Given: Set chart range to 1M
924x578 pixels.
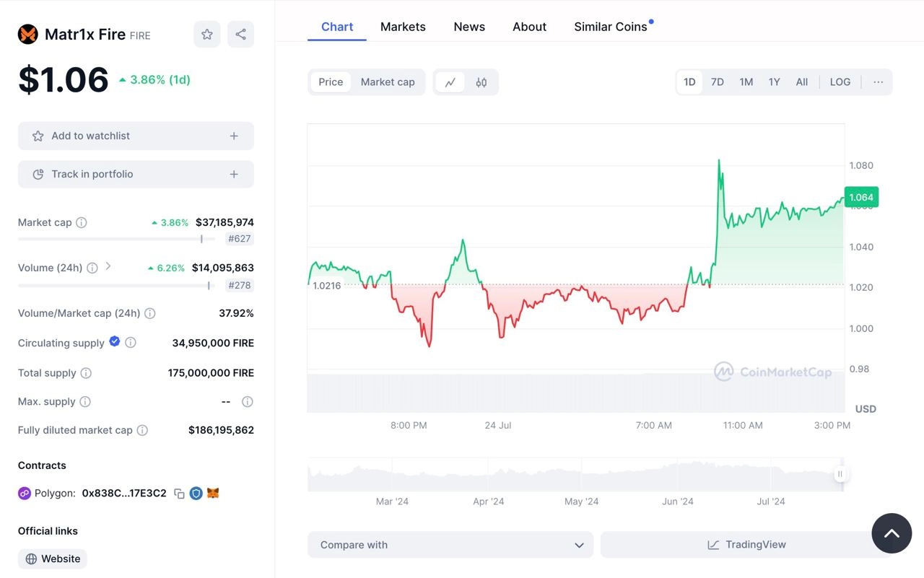Looking at the screenshot, I should click(x=746, y=82).
